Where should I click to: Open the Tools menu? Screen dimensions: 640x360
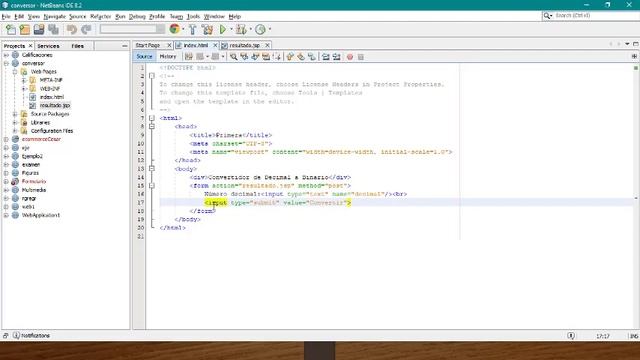[193, 17]
